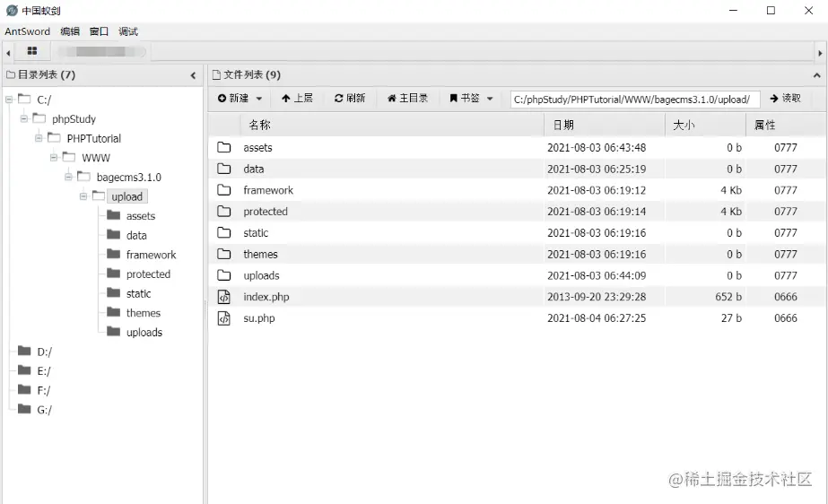The height and width of the screenshot is (504, 828).
Task: Click the G:/ drive folder icon
Action: pos(24,409)
